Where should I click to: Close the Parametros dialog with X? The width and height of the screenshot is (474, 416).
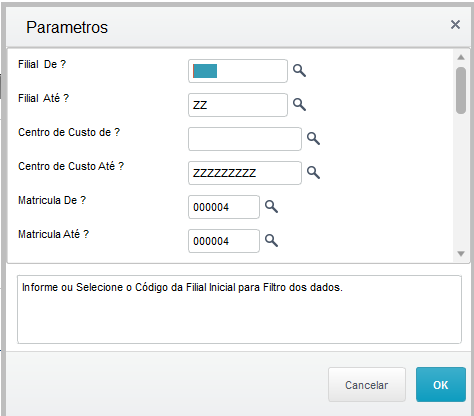pos(455,25)
